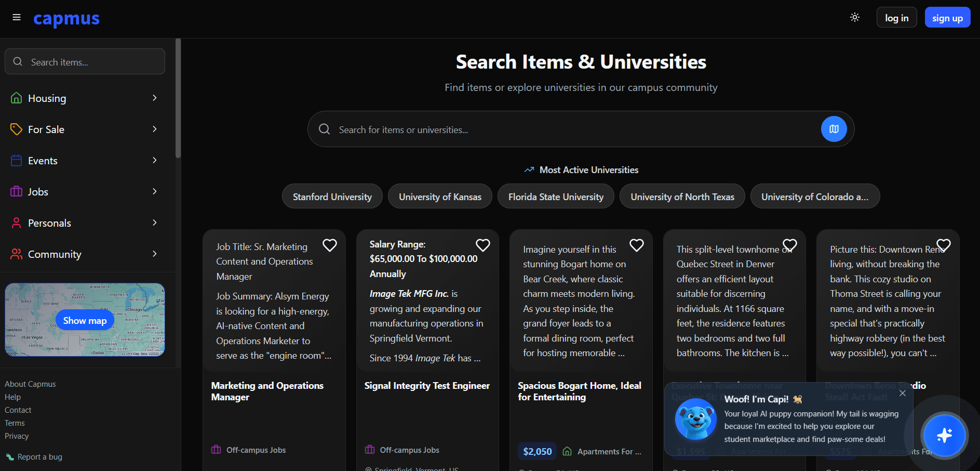Screen dimensions: 980x471
Task: Click the sidebar vertical scrollbar
Action: (x=178, y=98)
